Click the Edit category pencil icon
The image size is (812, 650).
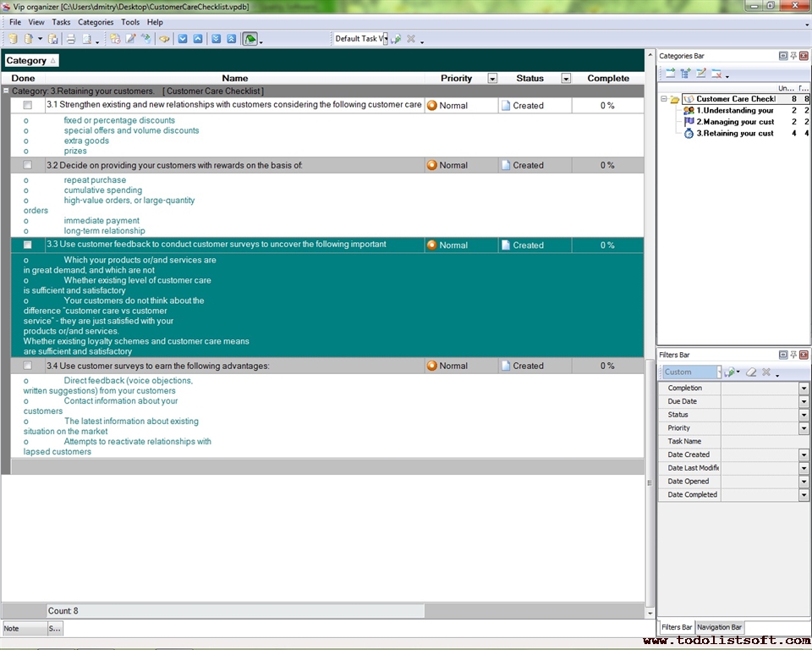tap(700, 74)
